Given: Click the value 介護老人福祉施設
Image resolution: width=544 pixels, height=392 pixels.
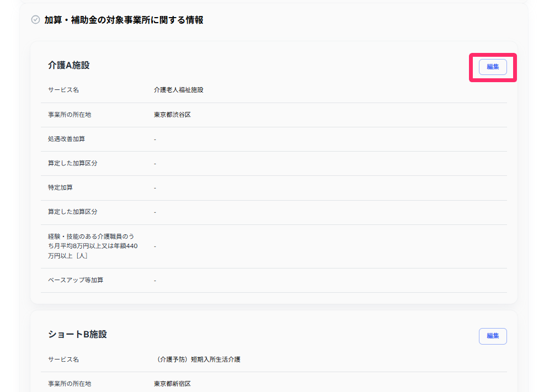Looking at the screenshot, I should point(179,90).
